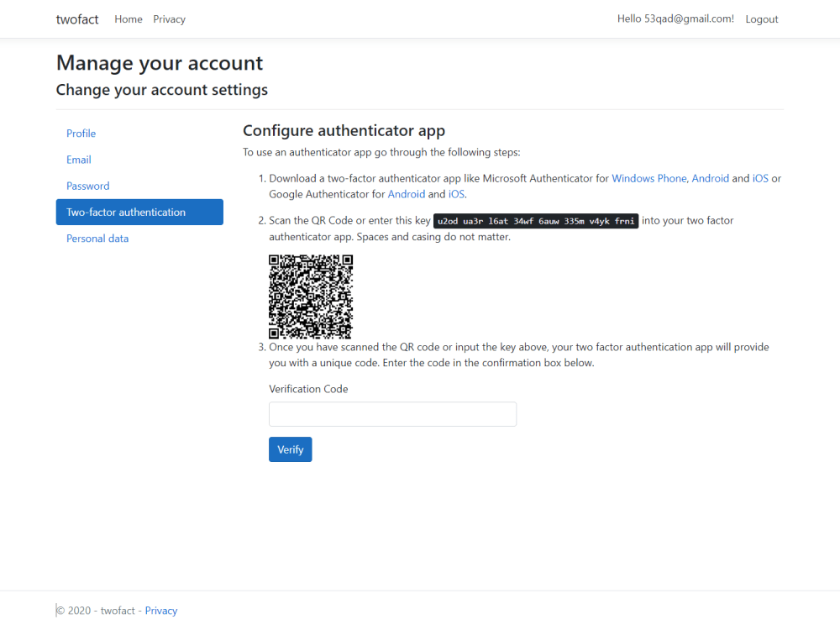Click the Verify button
The height and width of the screenshot is (630, 840).
pyautogui.click(x=290, y=449)
